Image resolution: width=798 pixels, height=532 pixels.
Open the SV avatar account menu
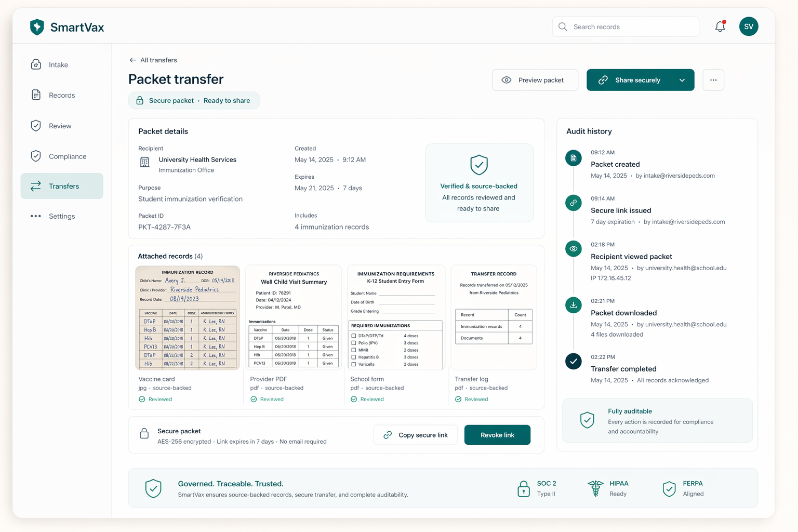coord(749,26)
